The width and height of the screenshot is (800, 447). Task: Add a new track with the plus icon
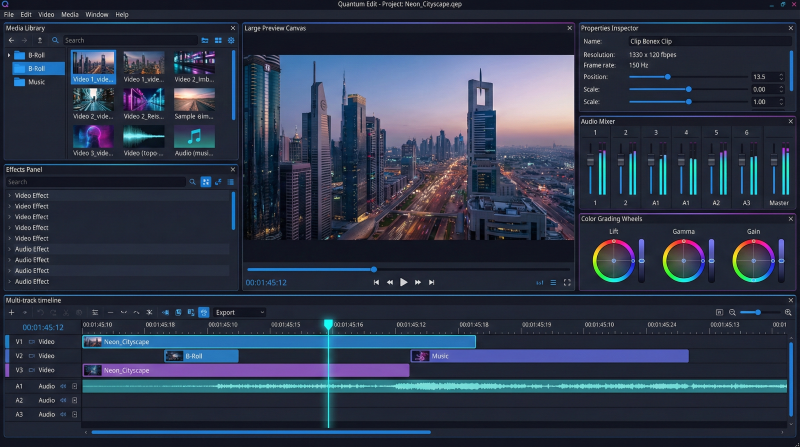coord(11,312)
